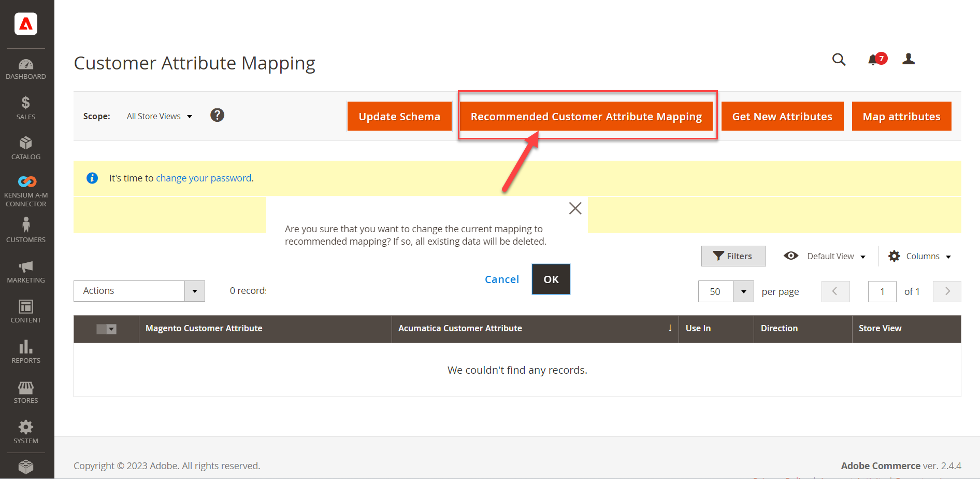Open the All Store Views scope dropdown
The width and height of the screenshot is (980, 479).
coord(160,116)
